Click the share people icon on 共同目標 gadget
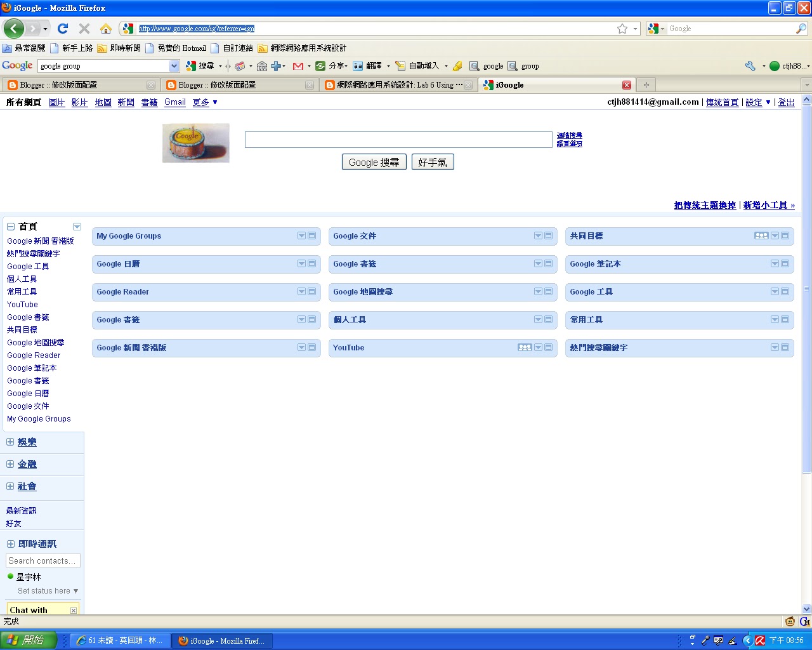 click(761, 235)
